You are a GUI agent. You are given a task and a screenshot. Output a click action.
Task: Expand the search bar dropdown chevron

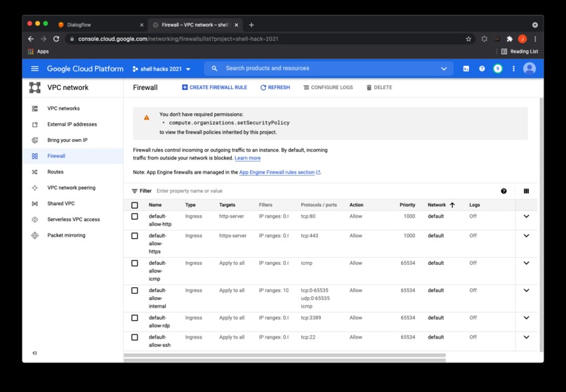pos(444,69)
